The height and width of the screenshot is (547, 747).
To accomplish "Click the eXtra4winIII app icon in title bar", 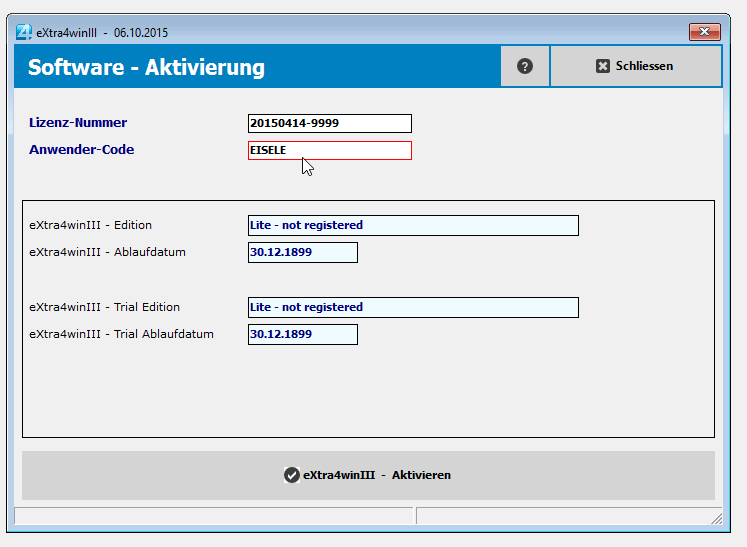I will coord(23,32).
